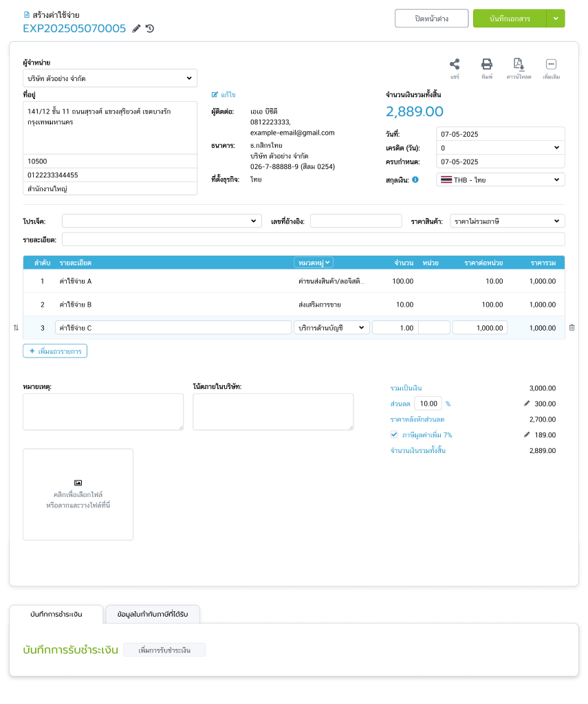The image size is (588, 704).
Task: Expand the save document split-button arrow
Action: pos(556,19)
